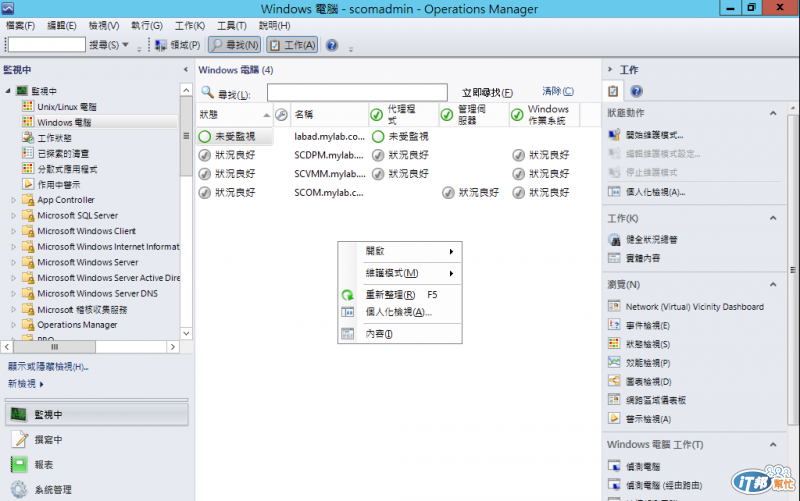Image resolution: width=800 pixels, height=501 pixels.
Task: Sort by the 名稱 column header
Action: coord(329,115)
